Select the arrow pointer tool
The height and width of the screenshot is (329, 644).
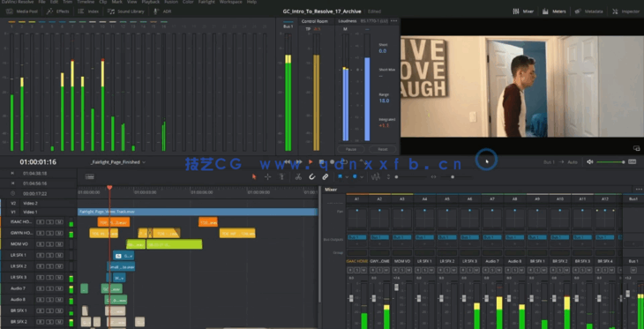254,176
